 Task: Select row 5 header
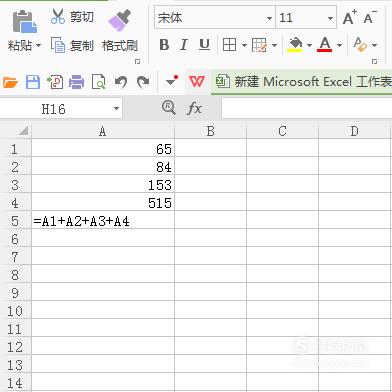point(15,221)
